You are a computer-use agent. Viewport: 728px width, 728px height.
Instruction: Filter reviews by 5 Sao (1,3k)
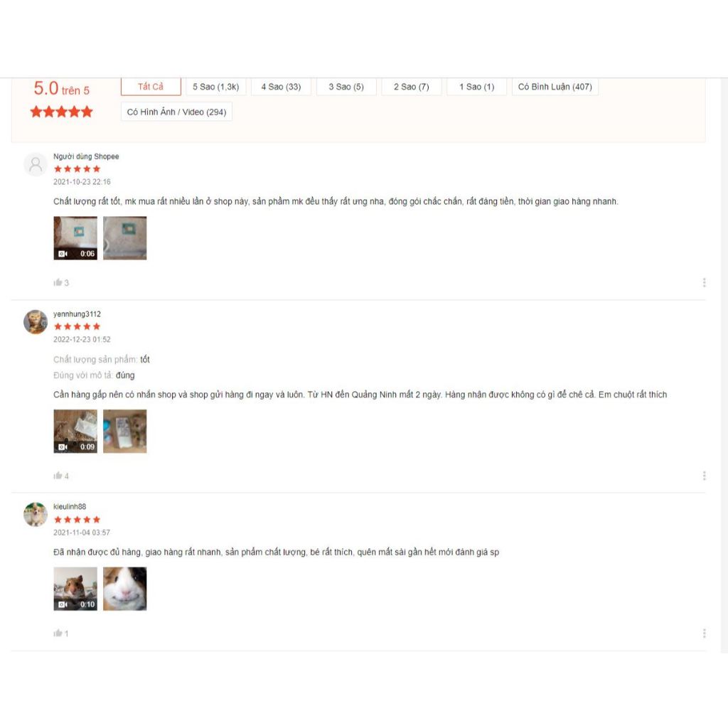coord(216,86)
